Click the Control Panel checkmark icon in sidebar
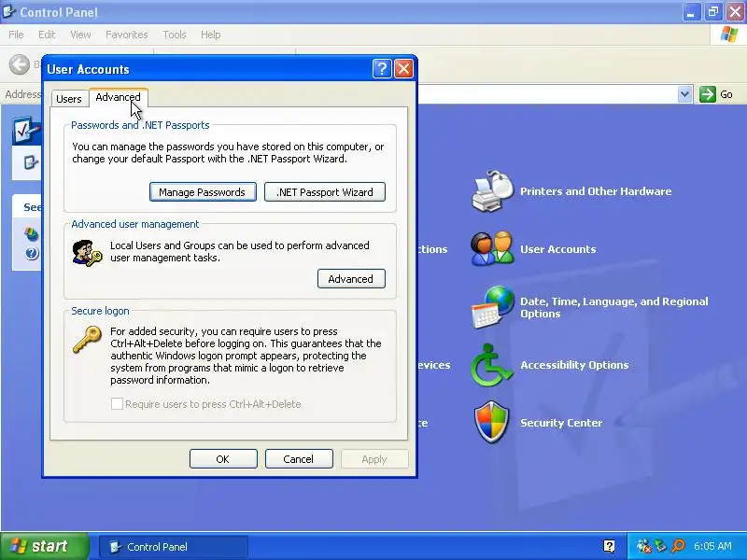This screenshot has width=747, height=560. (x=27, y=130)
